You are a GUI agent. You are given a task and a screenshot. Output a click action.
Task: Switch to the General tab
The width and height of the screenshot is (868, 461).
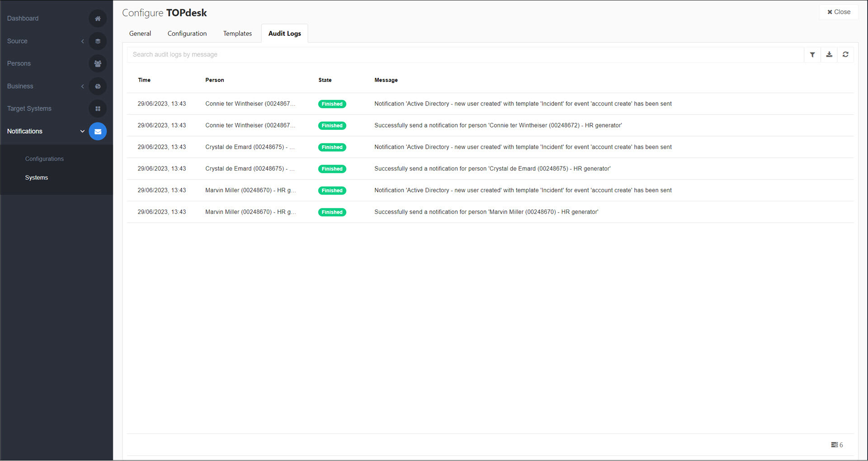[140, 33]
